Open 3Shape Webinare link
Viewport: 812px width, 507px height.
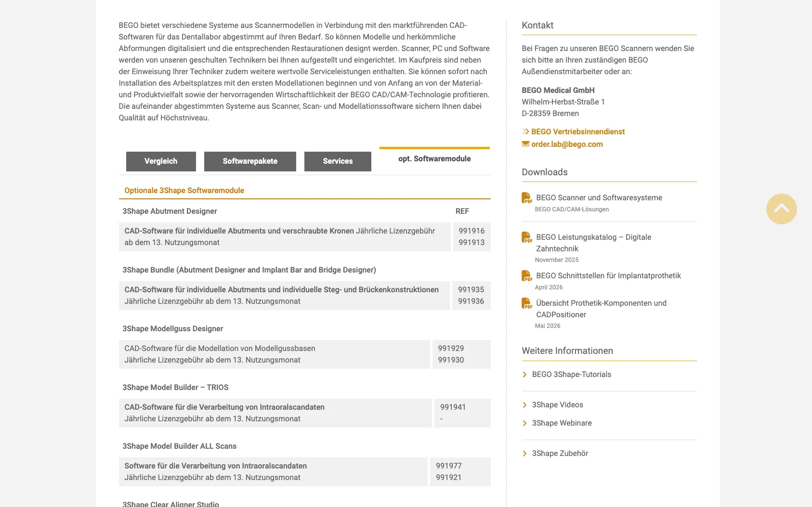click(x=562, y=423)
